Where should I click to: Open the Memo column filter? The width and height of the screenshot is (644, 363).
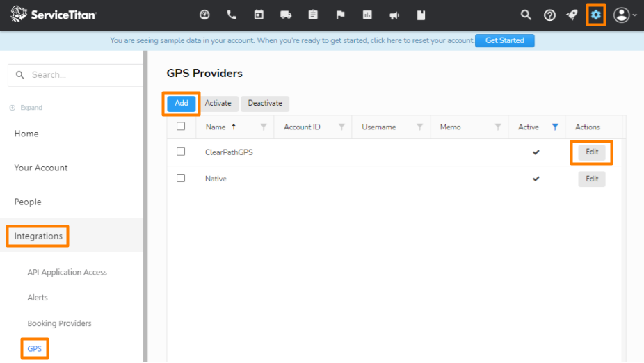(498, 127)
